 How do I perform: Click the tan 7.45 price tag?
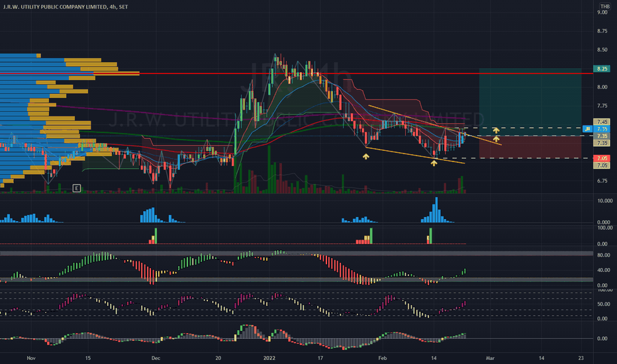coord(602,122)
